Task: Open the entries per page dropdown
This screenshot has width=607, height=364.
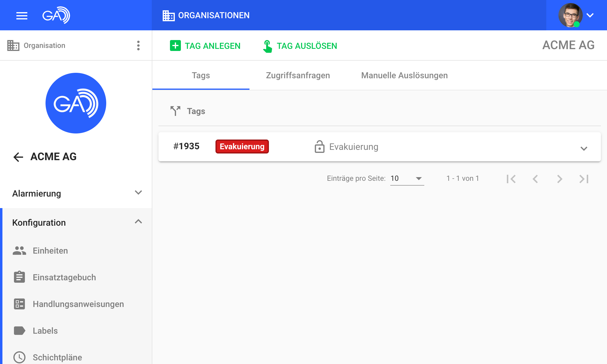Action: [x=407, y=178]
